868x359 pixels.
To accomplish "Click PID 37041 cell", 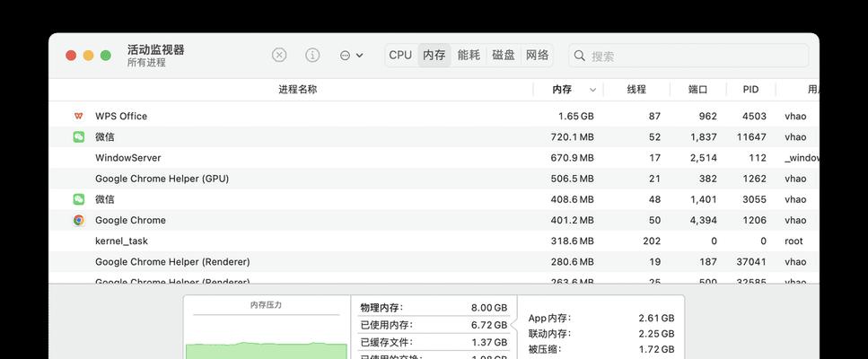I will 751,262.
